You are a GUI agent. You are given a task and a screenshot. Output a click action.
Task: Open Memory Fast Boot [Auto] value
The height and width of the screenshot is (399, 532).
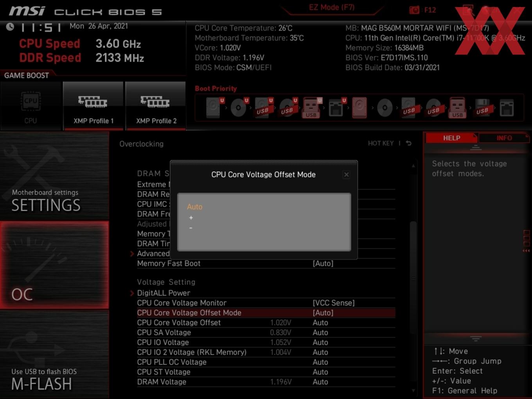(323, 263)
